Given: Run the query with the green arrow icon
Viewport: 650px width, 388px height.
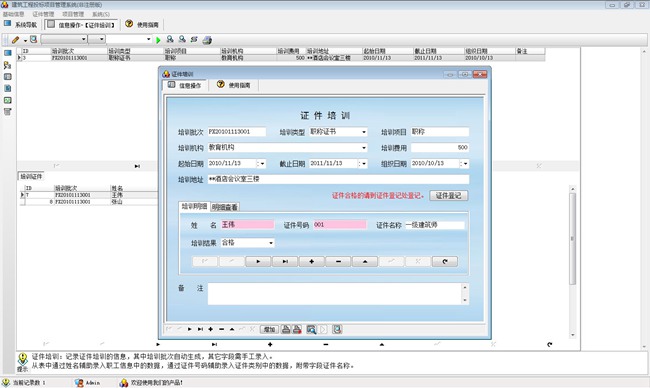Looking at the screenshot, I should [x=158, y=40].
